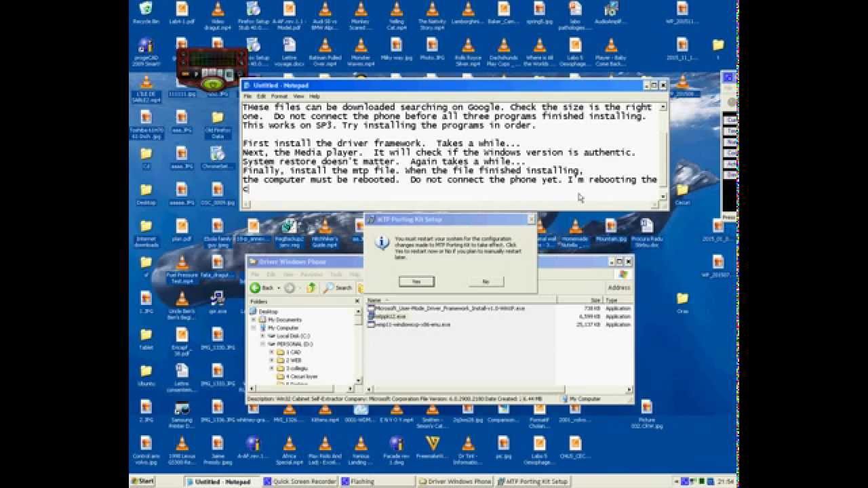Viewport: 868px width, 488px height.
Task: Select the mtppk12.exe file
Action: pos(387,317)
